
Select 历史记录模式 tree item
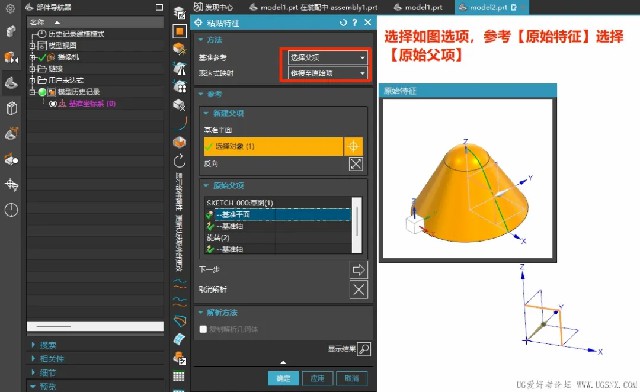[x=76, y=34]
